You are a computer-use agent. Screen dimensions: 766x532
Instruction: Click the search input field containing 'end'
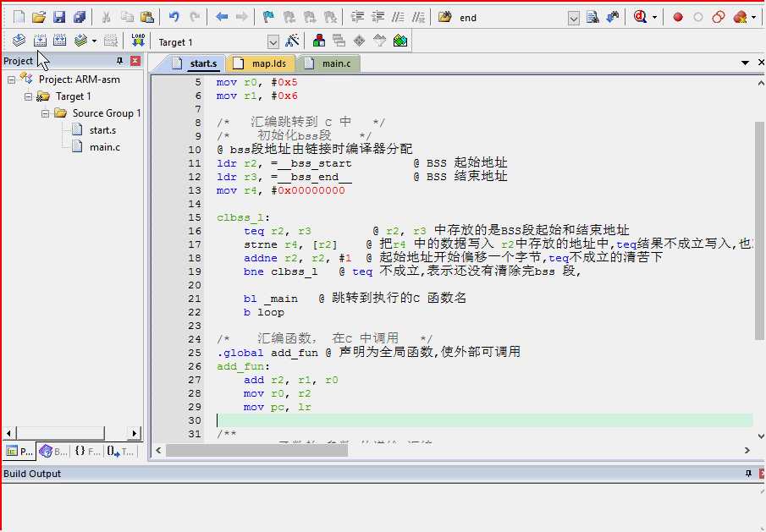[x=511, y=18]
